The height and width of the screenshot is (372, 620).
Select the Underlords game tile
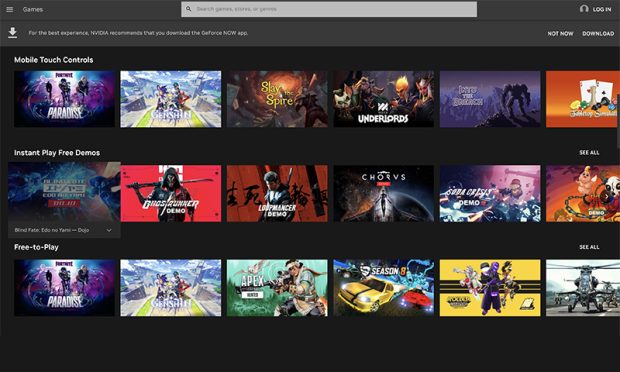[x=384, y=99]
